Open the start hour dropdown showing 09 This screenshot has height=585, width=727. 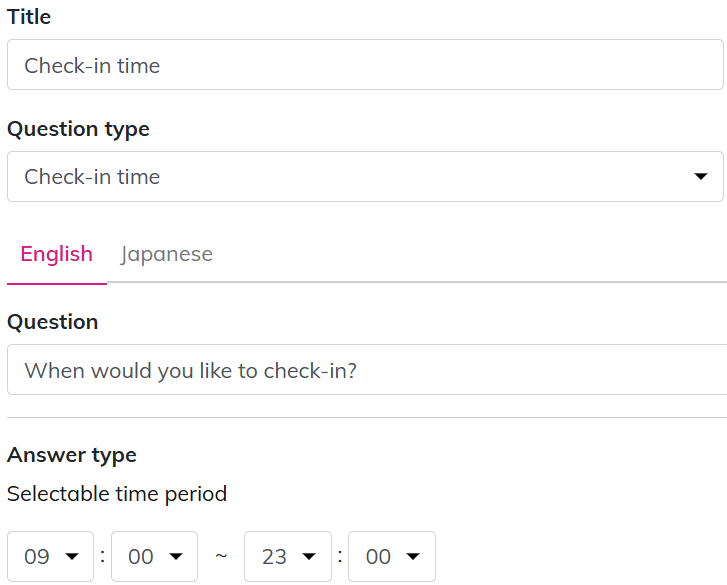[50, 556]
